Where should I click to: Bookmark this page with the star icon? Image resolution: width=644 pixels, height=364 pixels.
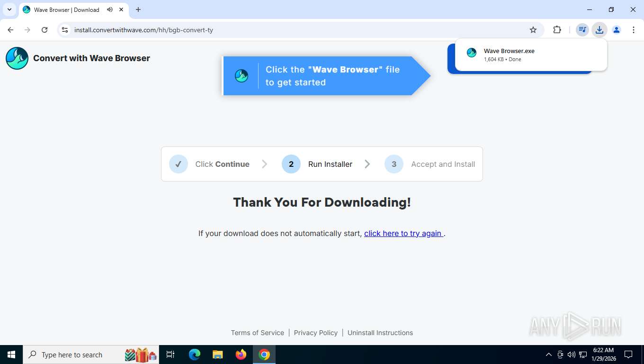pyautogui.click(x=533, y=30)
